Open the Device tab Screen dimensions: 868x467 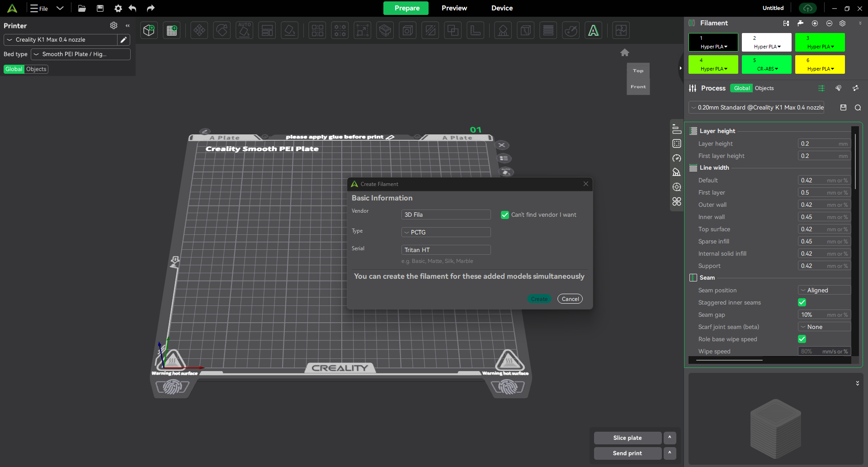(x=502, y=8)
